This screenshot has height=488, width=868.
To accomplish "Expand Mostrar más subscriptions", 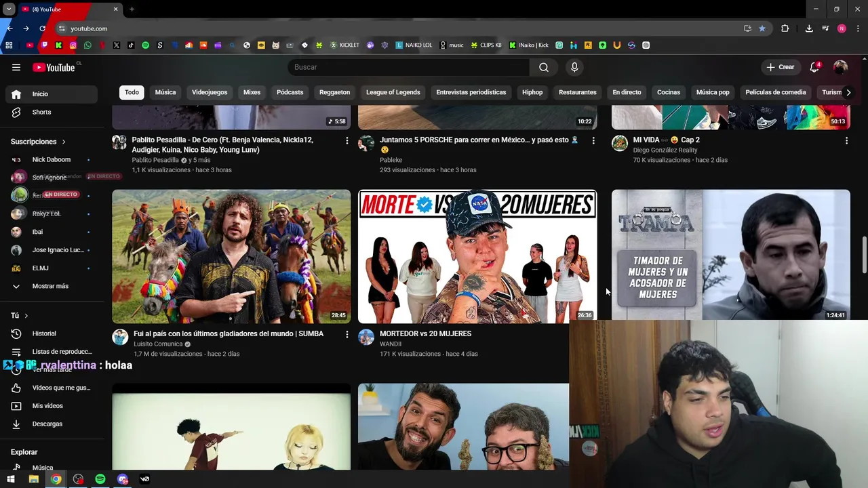I will pos(52,286).
